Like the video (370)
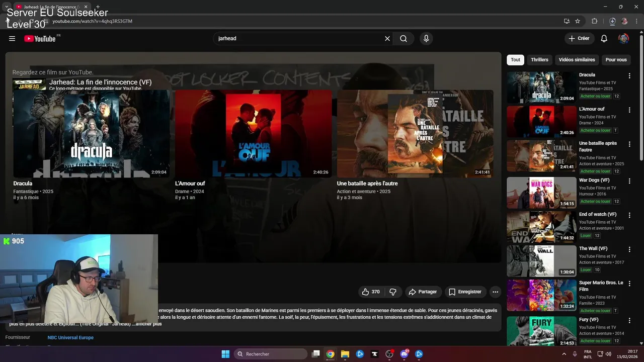The width and height of the screenshot is (644, 362). pyautogui.click(x=371, y=292)
